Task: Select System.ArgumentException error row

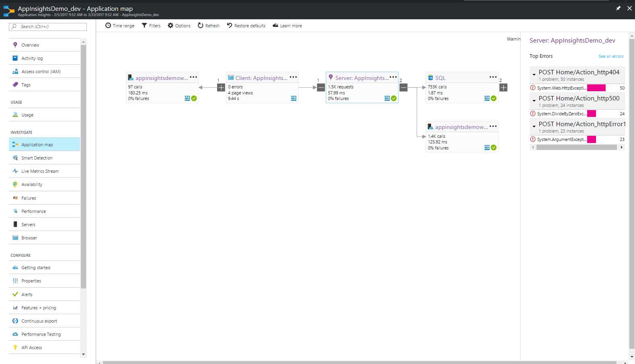Action: (x=577, y=139)
